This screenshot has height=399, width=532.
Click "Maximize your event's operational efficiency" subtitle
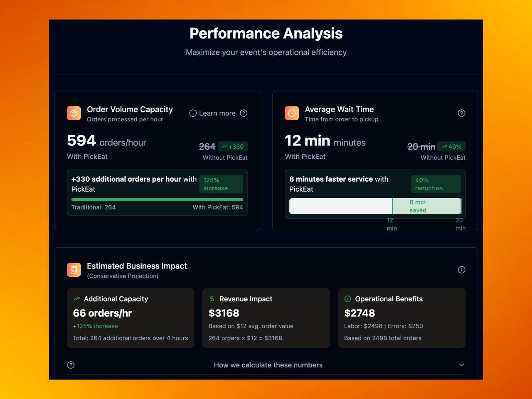266,52
